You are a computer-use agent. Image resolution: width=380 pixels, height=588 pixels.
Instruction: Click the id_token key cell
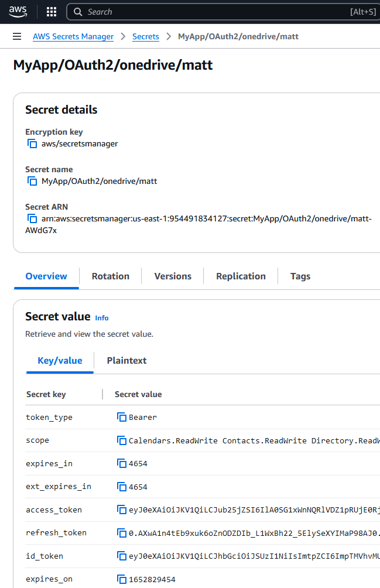point(44,556)
